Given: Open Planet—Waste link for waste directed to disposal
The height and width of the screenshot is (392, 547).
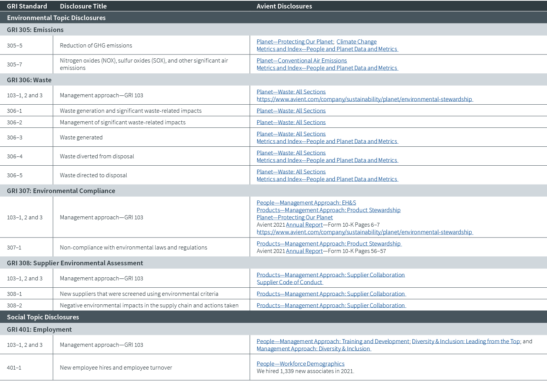Looking at the screenshot, I should point(291,171).
